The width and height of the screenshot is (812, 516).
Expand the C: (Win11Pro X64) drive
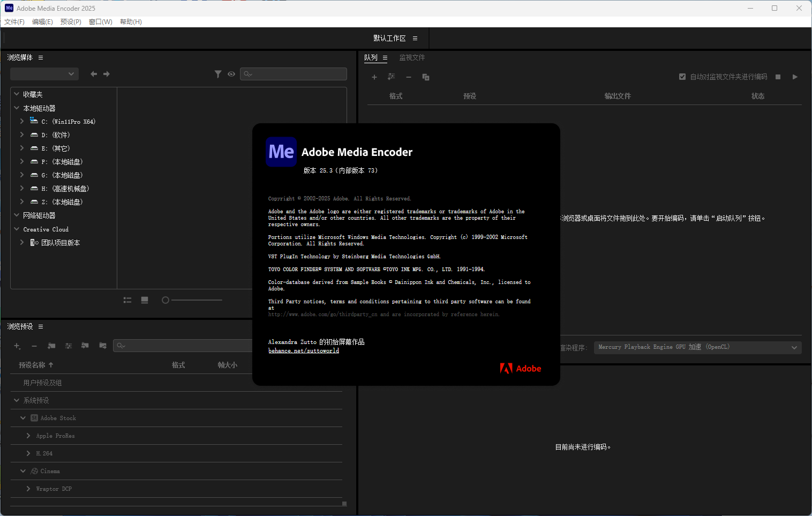[22, 121]
